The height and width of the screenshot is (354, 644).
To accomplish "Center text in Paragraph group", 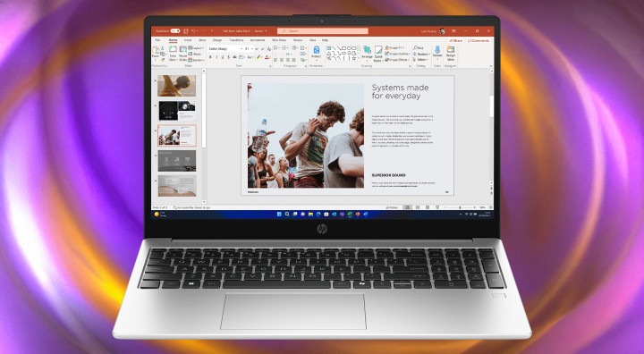I will click(x=282, y=60).
